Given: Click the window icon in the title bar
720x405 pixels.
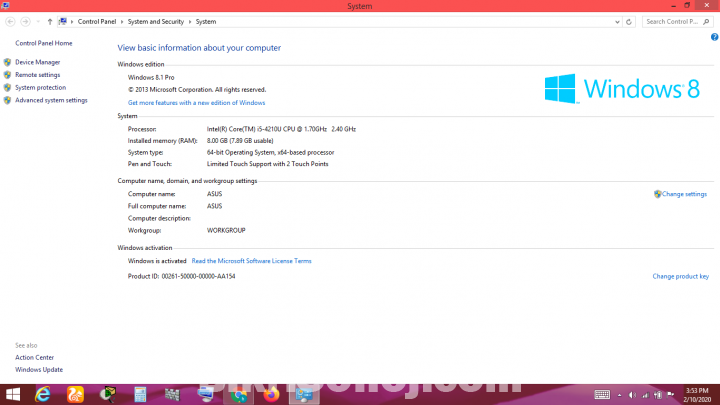Looking at the screenshot, I should tap(5, 6).
